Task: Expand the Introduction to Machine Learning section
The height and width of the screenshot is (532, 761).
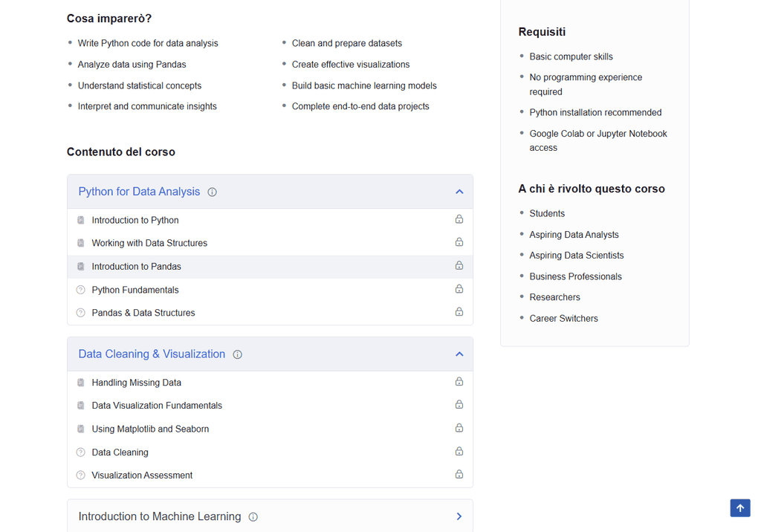Action: 459,516
